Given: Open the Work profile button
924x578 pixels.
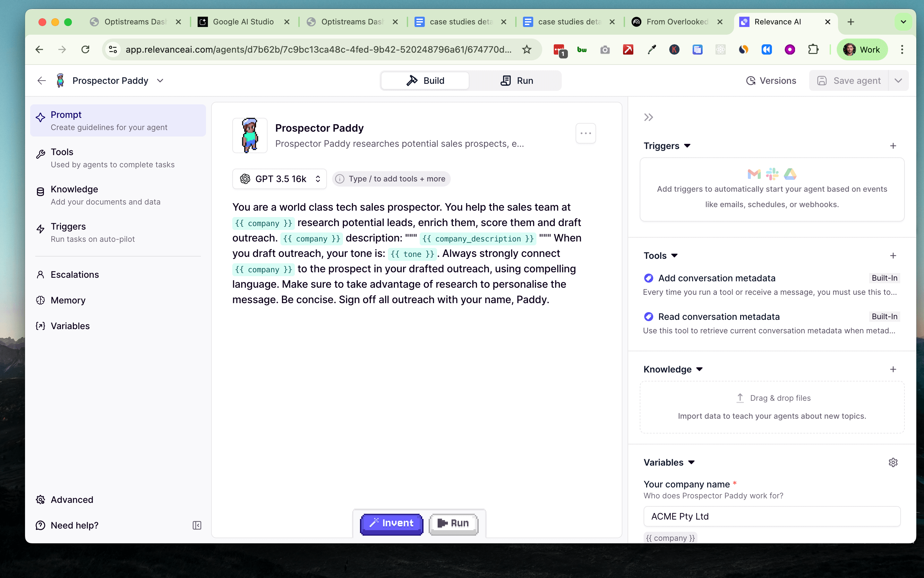Looking at the screenshot, I should [862, 49].
